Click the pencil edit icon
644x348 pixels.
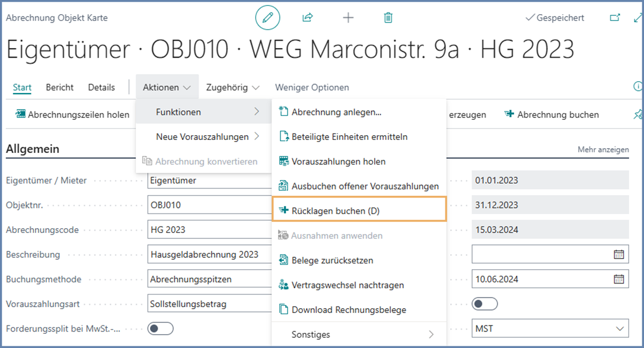[x=267, y=18]
